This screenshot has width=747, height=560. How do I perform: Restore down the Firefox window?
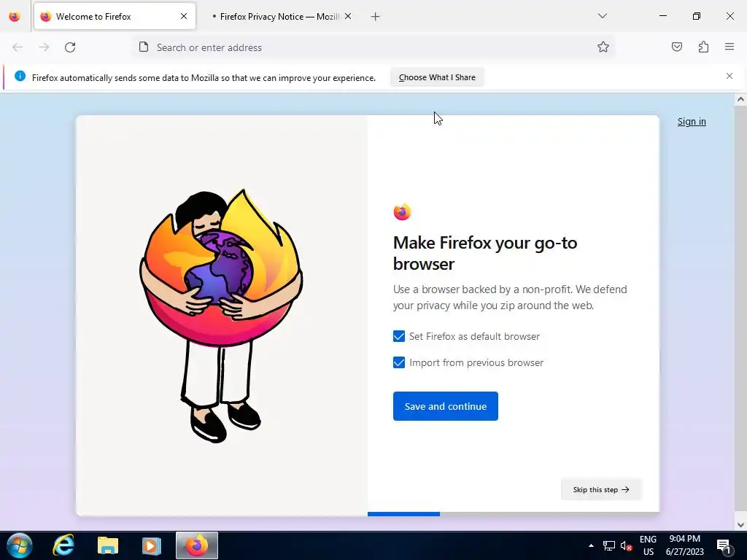coord(697,16)
